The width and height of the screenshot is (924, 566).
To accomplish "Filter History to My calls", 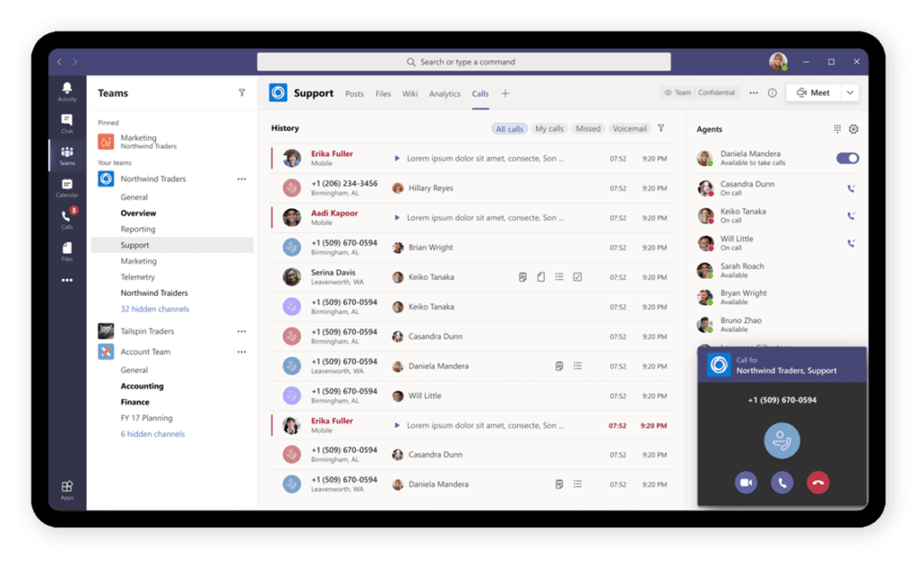I will [x=550, y=128].
